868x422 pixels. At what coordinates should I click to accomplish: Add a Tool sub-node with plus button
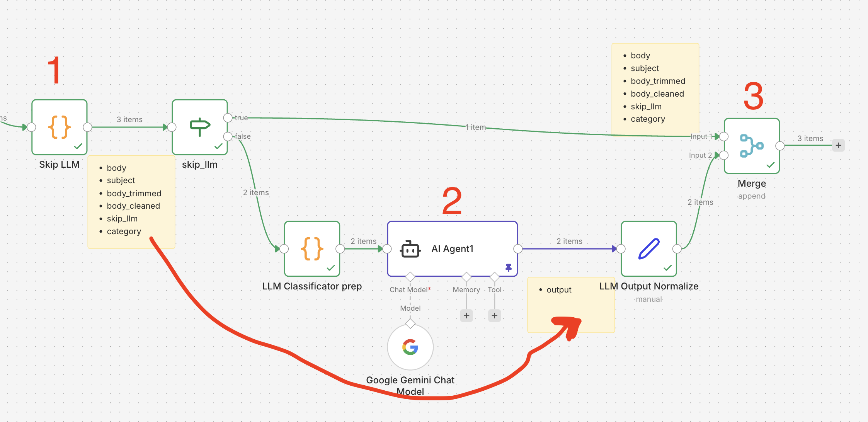point(494,316)
